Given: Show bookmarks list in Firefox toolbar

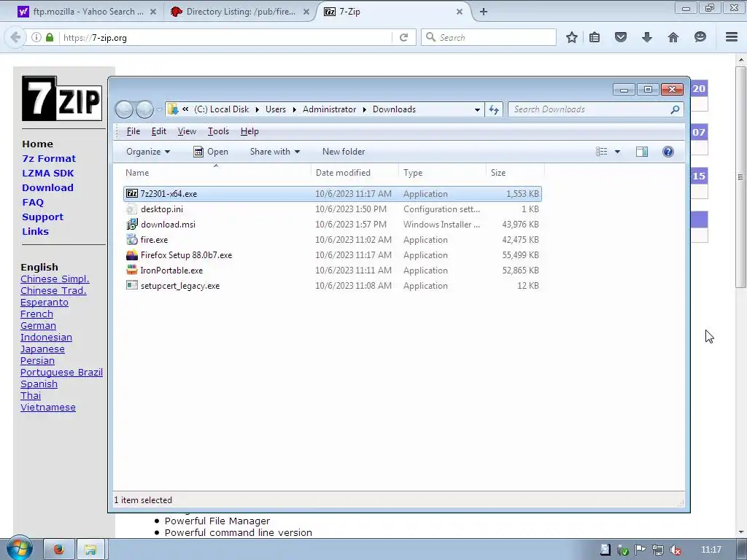Looking at the screenshot, I should coord(595,37).
